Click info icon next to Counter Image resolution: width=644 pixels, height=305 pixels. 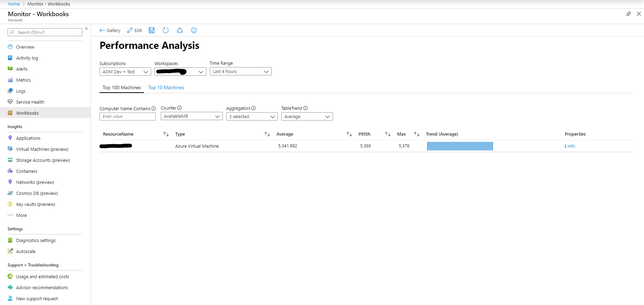179,108
